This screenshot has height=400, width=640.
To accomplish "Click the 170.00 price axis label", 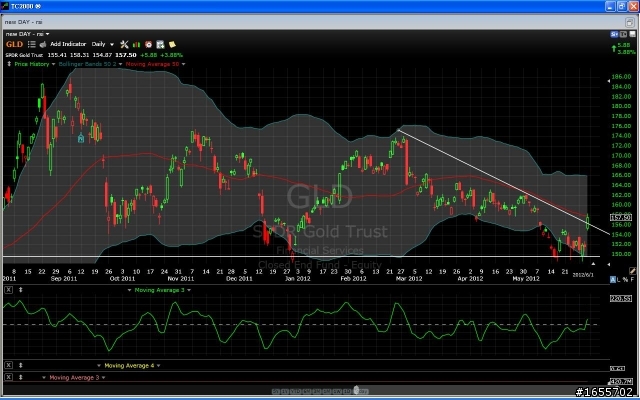I will (x=621, y=156).
